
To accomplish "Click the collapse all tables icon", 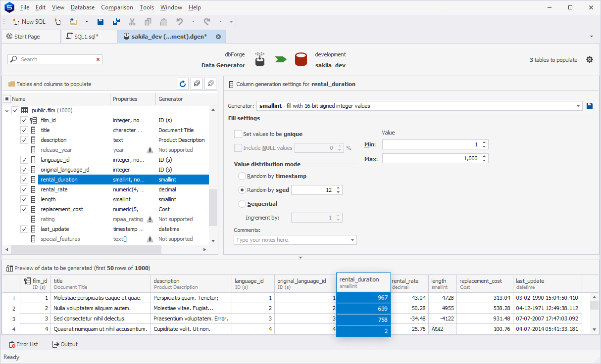I will 211,84.
